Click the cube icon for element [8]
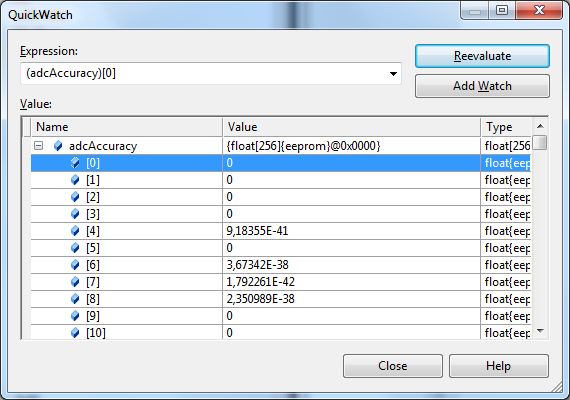Screen dimensions: 570x400 75,299
